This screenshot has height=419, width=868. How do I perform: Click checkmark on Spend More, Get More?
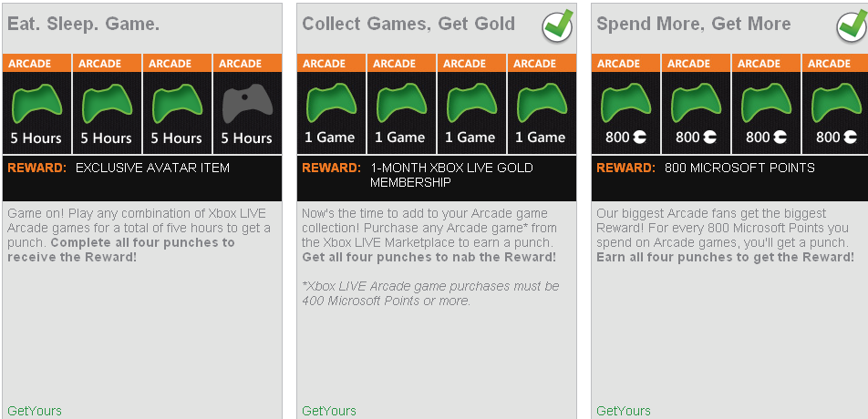852,26
